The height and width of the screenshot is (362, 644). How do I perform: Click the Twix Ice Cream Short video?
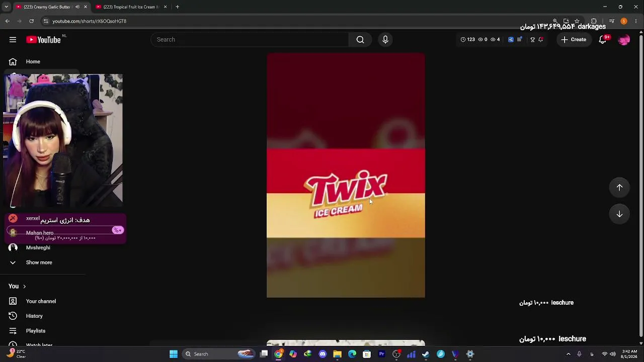(346, 175)
